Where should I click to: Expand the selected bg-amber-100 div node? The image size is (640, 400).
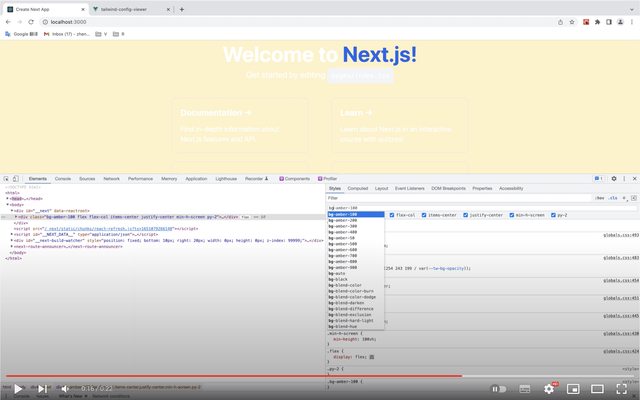pos(16,217)
